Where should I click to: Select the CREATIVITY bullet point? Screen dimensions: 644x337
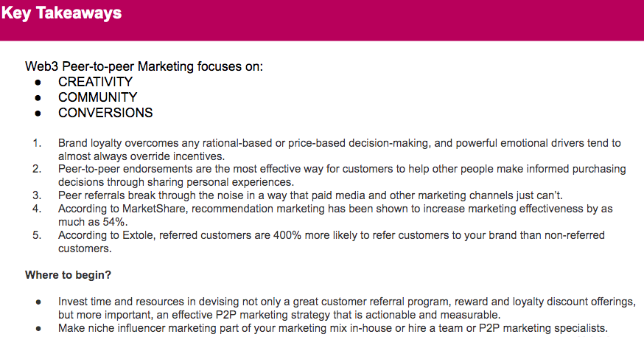(95, 82)
